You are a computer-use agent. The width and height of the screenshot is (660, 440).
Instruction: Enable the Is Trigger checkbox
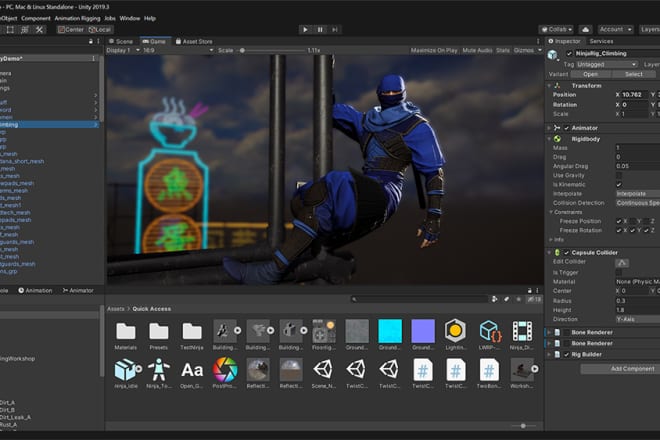tap(619, 272)
